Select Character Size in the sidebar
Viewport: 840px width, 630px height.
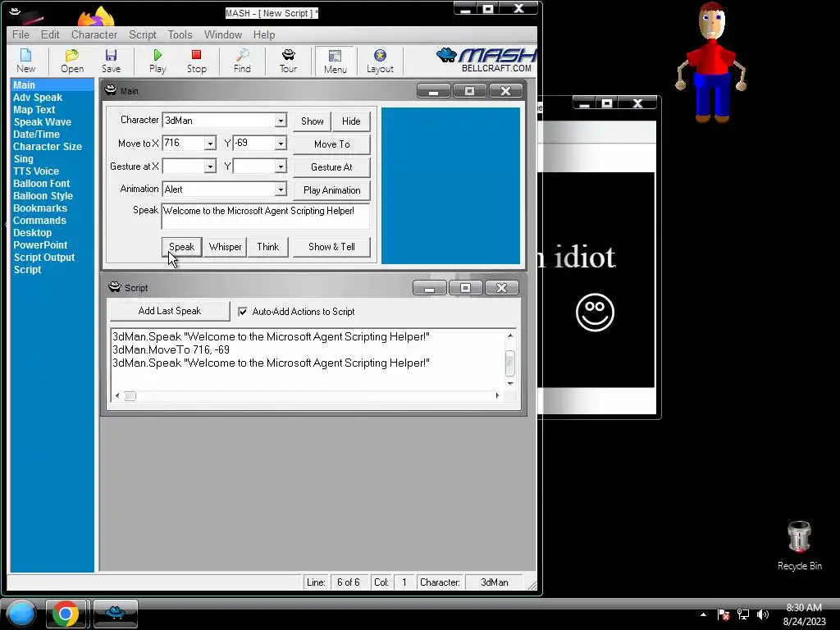coord(47,147)
